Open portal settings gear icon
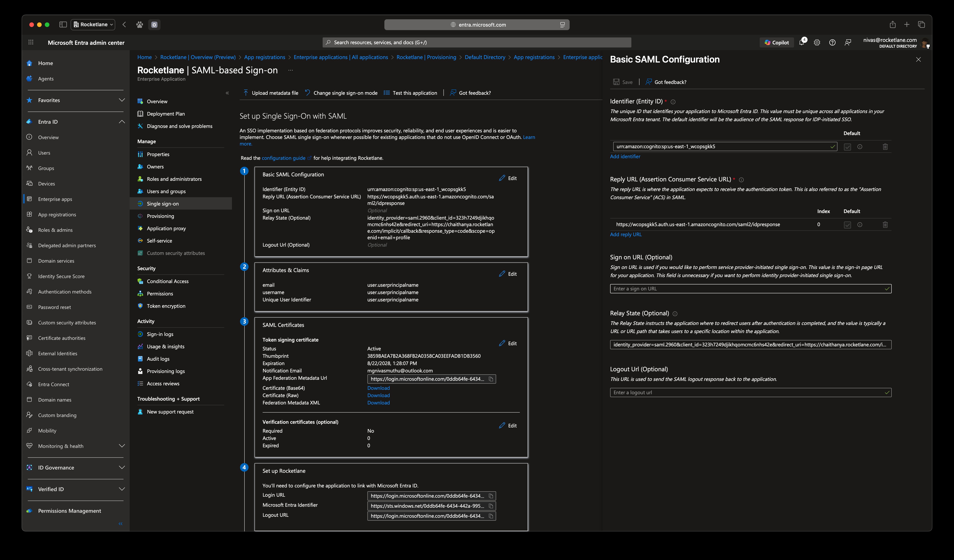 tap(817, 42)
